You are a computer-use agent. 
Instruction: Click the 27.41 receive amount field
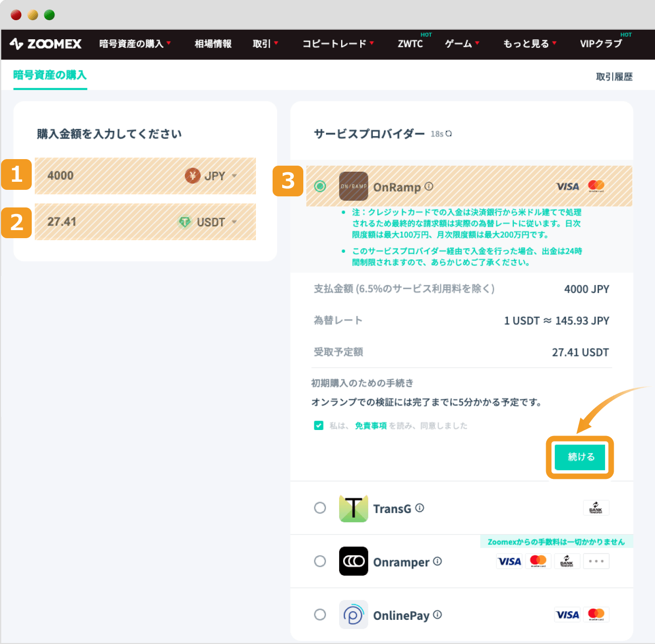click(x=145, y=222)
